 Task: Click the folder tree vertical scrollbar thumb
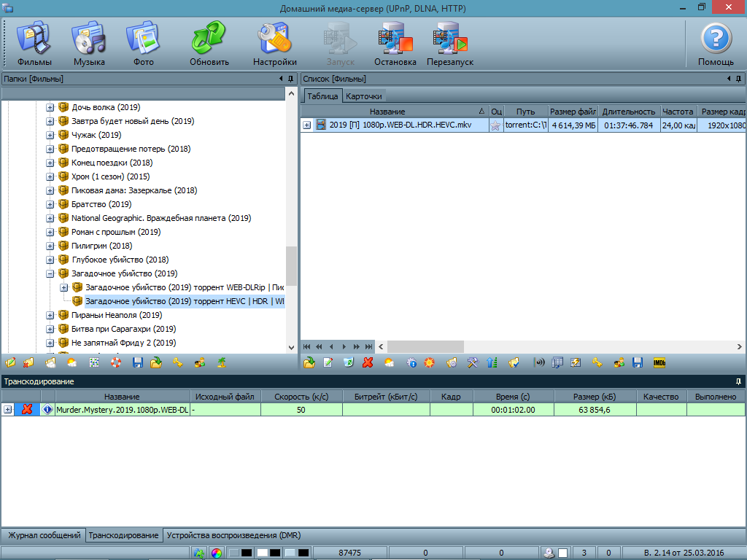click(x=291, y=266)
